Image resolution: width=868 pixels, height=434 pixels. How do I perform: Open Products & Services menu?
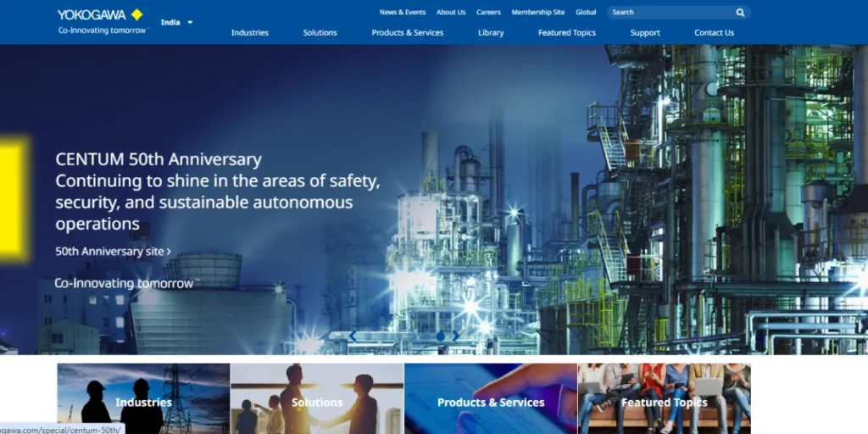coord(408,33)
